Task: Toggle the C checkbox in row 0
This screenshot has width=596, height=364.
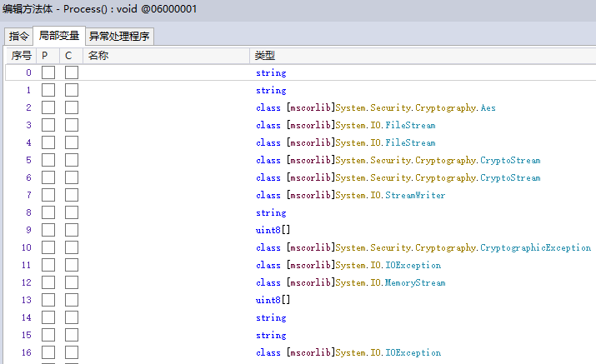Action: 72,72
